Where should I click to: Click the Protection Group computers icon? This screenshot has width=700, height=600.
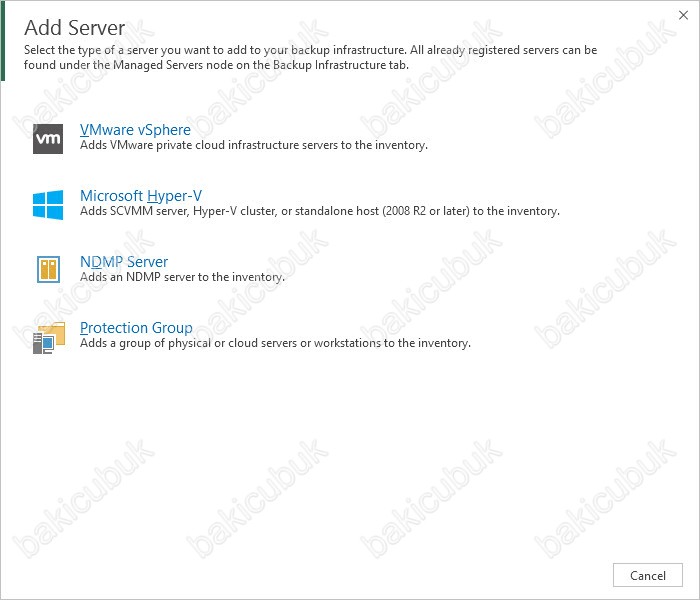[x=49, y=338]
